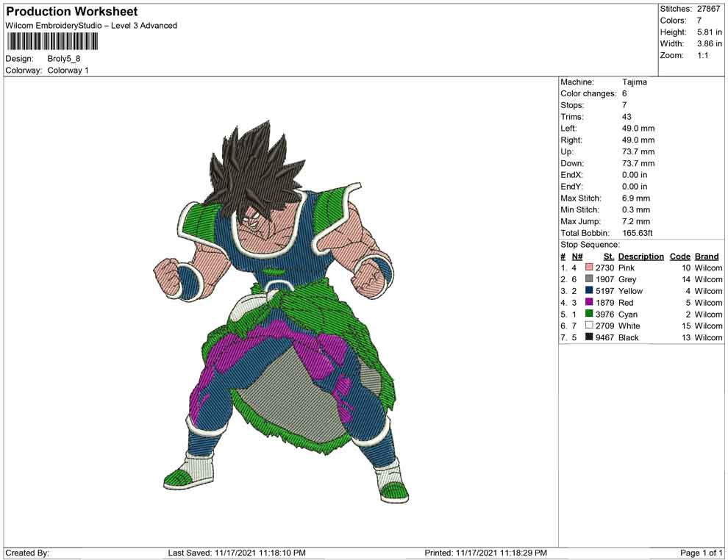
Task: Click the Width value '3.86 in'
Action: point(710,43)
